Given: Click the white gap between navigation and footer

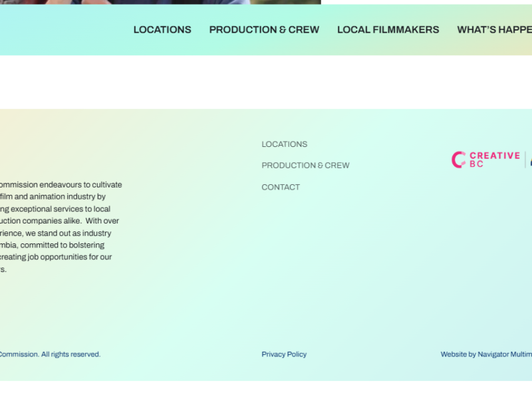Looking at the screenshot, I should point(266,82).
